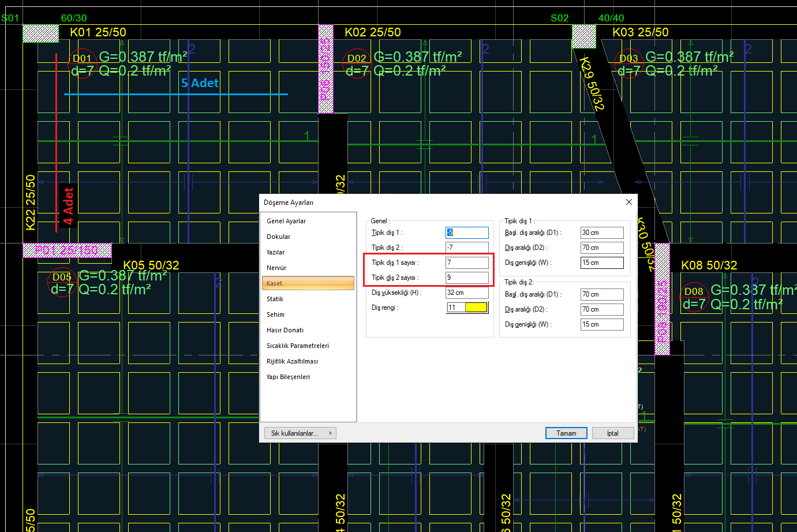Click the 60/30 column size text

coord(74,18)
